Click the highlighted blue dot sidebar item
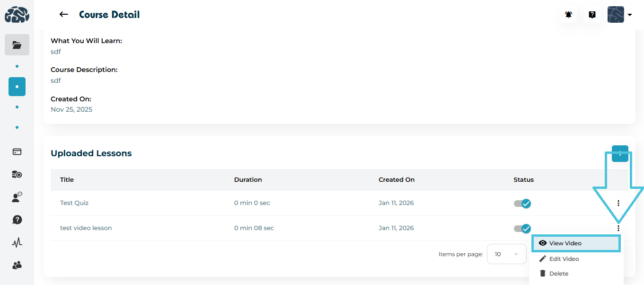Image resolution: width=644 pixels, height=285 pixels. [x=17, y=87]
